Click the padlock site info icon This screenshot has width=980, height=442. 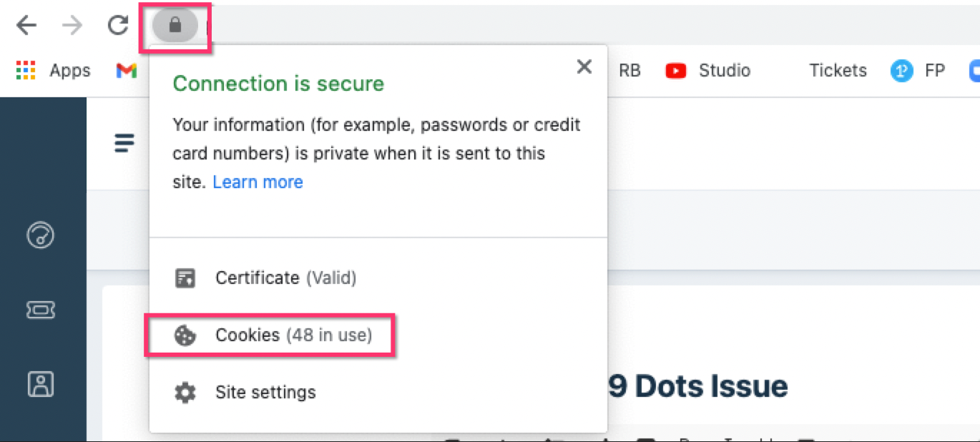click(x=175, y=26)
